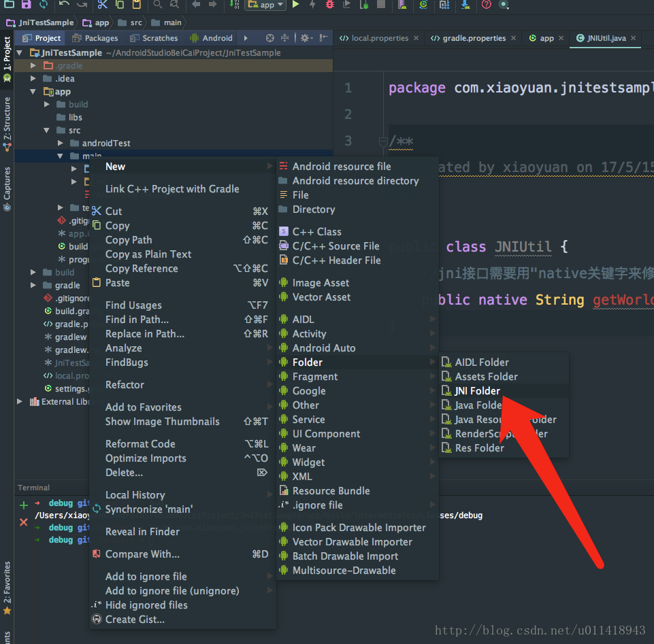
Task: Open the local.properties editor tab
Action: pos(380,38)
